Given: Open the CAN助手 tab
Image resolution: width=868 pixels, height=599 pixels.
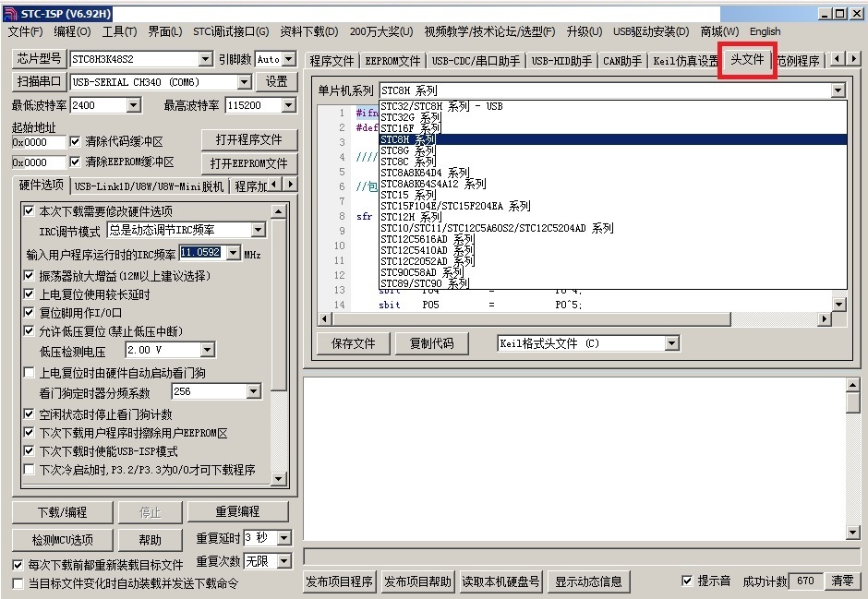Looking at the screenshot, I should (622, 61).
